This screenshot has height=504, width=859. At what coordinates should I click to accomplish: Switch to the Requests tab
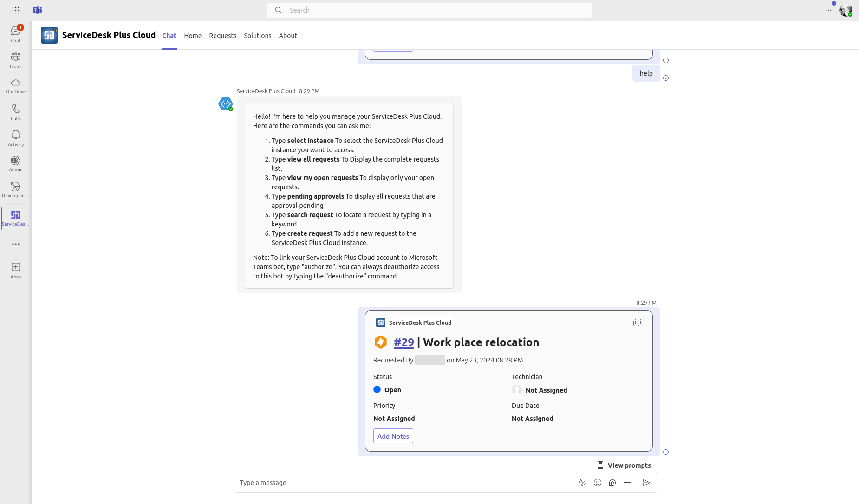(223, 36)
